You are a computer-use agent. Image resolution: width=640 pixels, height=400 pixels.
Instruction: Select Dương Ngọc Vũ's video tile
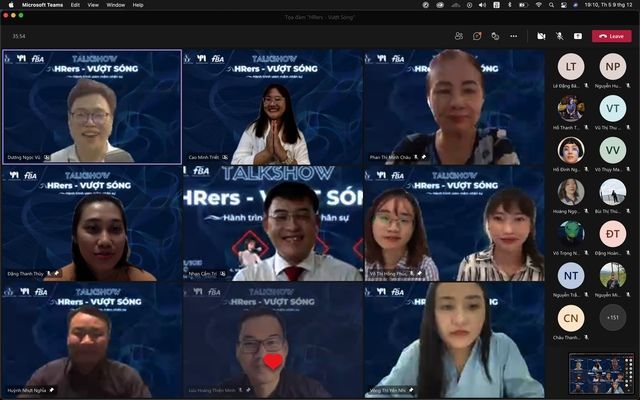tap(92, 107)
